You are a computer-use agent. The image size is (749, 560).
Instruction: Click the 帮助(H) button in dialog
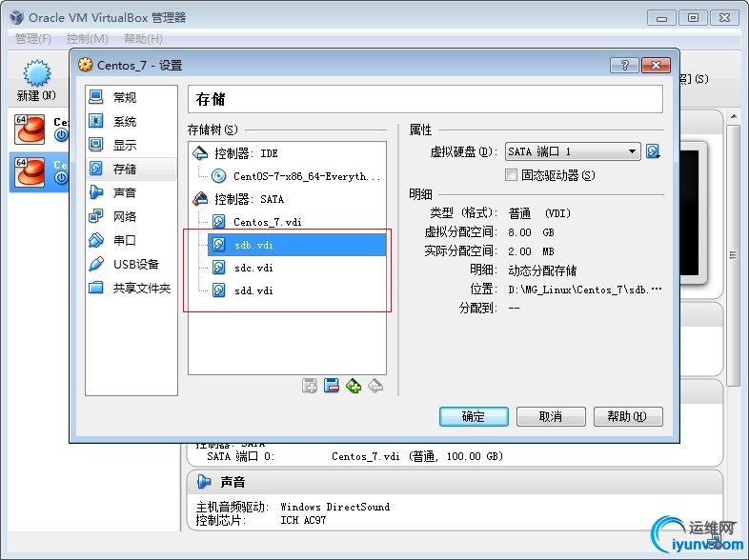pos(628,416)
